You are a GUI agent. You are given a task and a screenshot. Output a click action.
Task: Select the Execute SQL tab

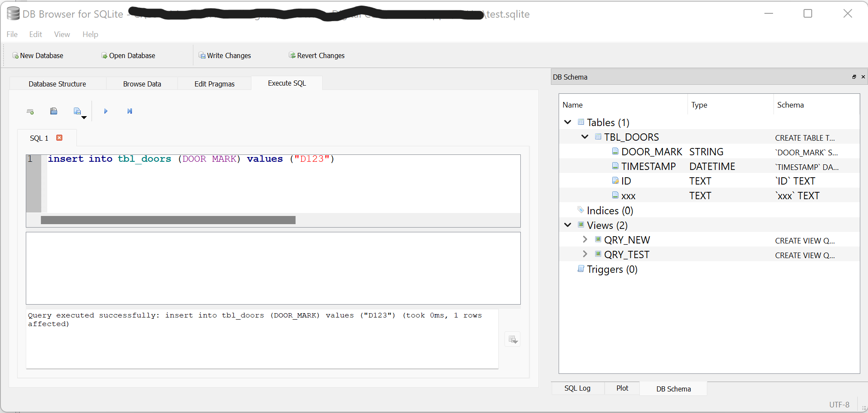pos(287,83)
